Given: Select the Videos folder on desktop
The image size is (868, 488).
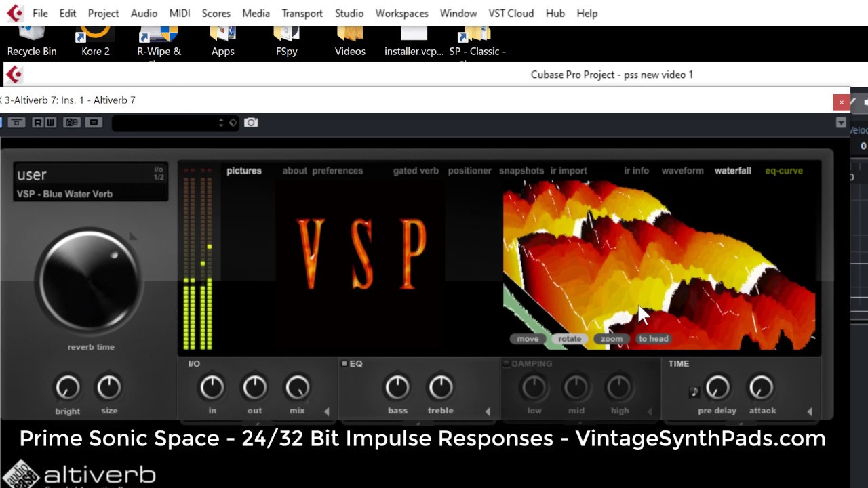Looking at the screenshot, I should (350, 42).
